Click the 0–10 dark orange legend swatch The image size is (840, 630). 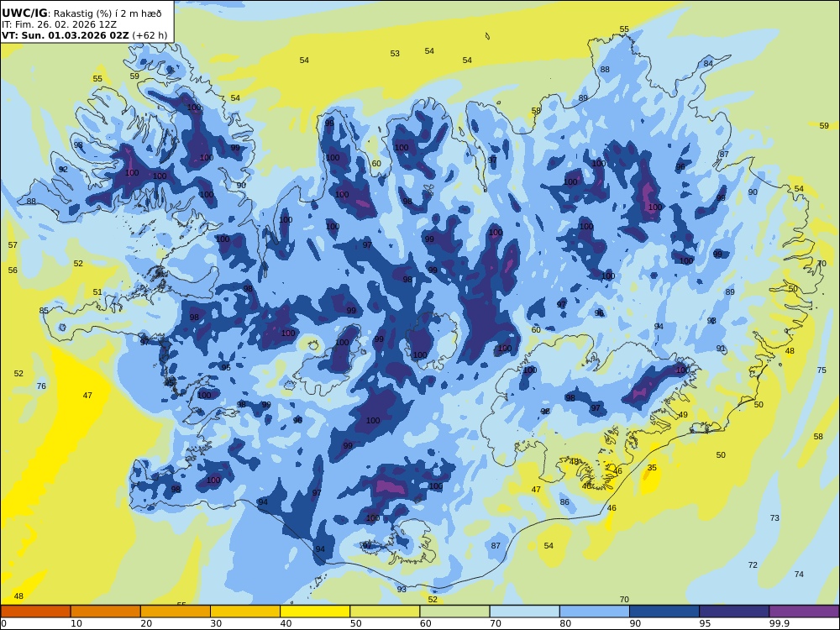coord(35,612)
